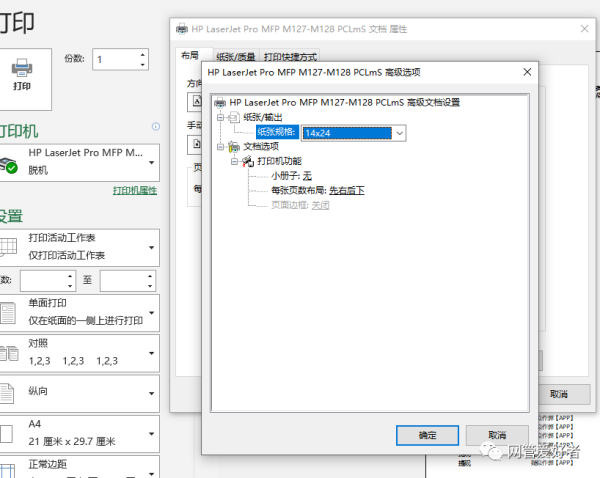Click the 打印活动工作表 grid icon
Viewport: 600px width, 478px height.
pyautogui.click(x=8, y=247)
